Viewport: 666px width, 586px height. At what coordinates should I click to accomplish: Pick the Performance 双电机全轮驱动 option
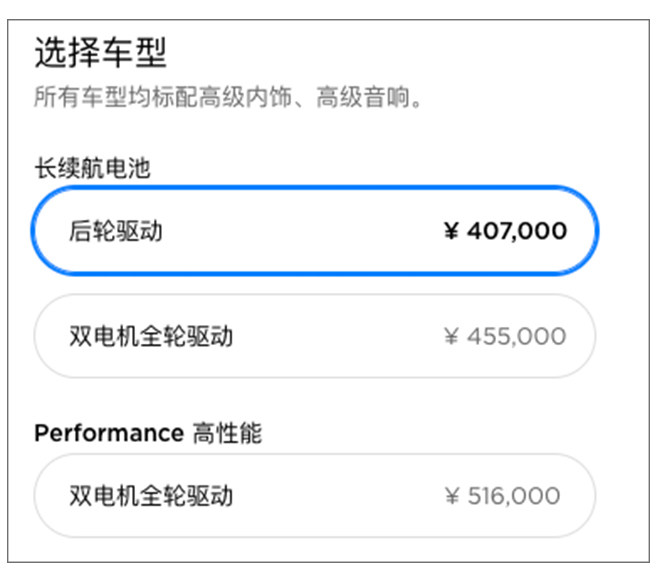click(x=315, y=496)
